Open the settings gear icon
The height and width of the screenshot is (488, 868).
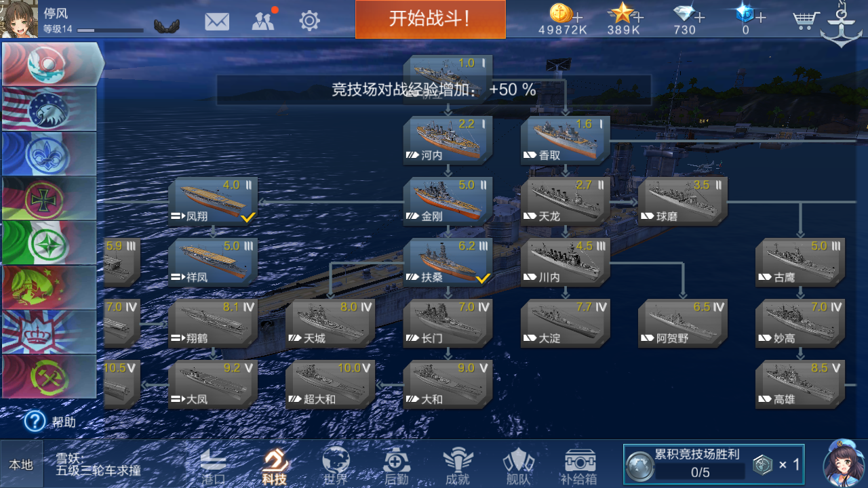tap(309, 21)
